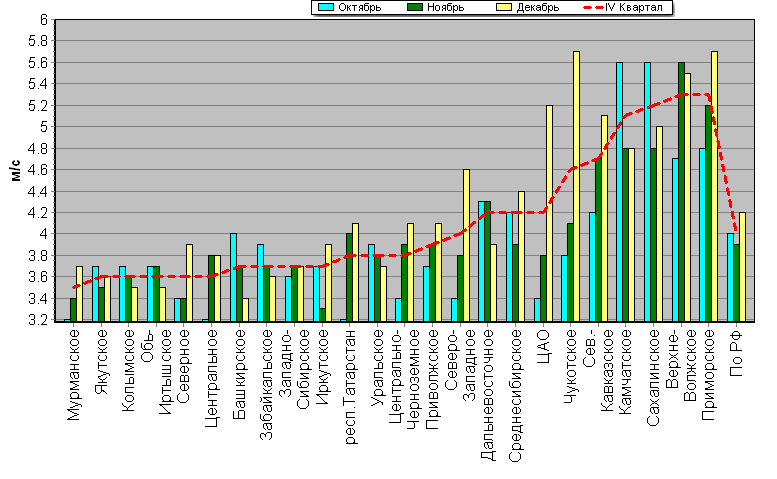Click the cyan Октябрь bar for Камчатское

pos(619,192)
